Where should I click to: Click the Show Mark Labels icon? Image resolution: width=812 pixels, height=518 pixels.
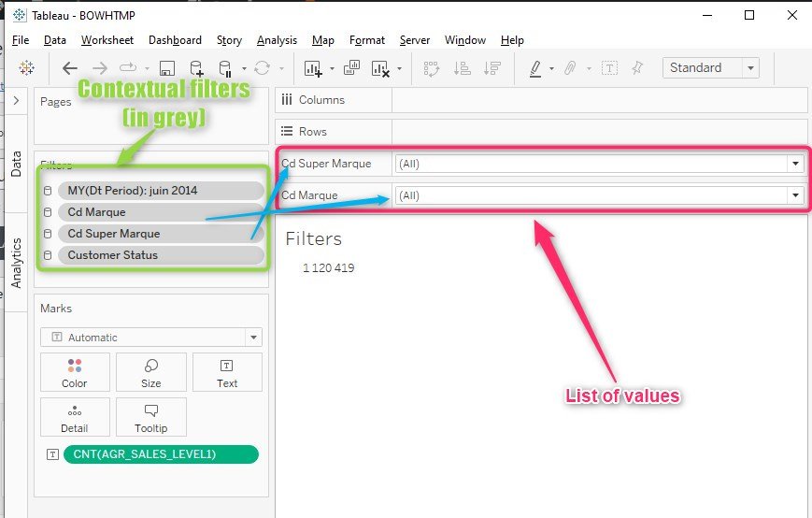(609, 68)
